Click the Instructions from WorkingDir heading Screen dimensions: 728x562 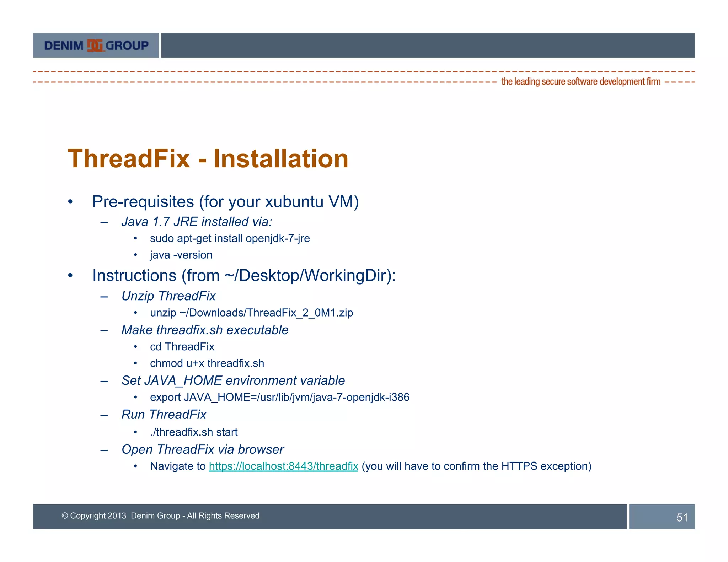(244, 276)
